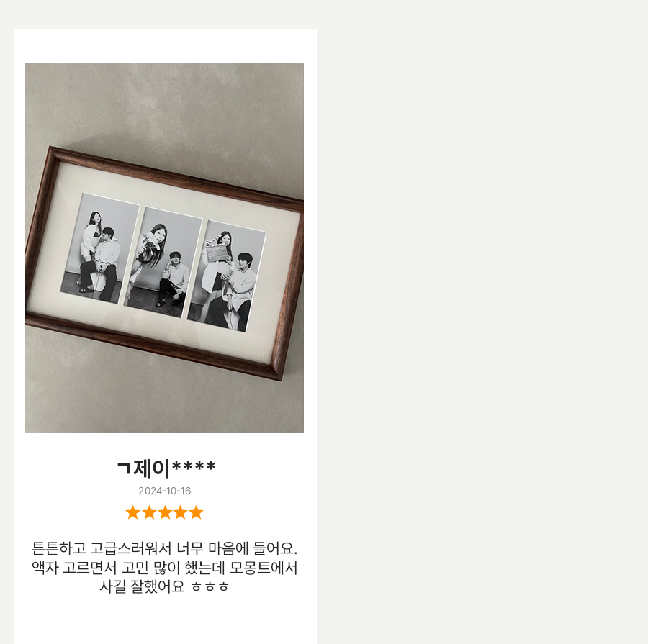
Task: Click the clapperboard held in right photo
Action: tap(215, 253)
